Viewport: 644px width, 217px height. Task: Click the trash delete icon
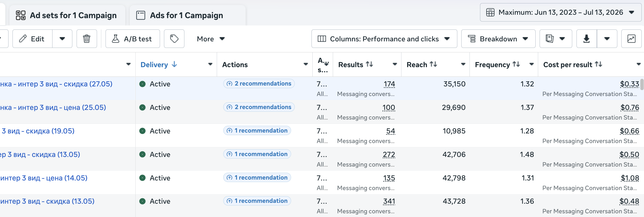[87, 39]
